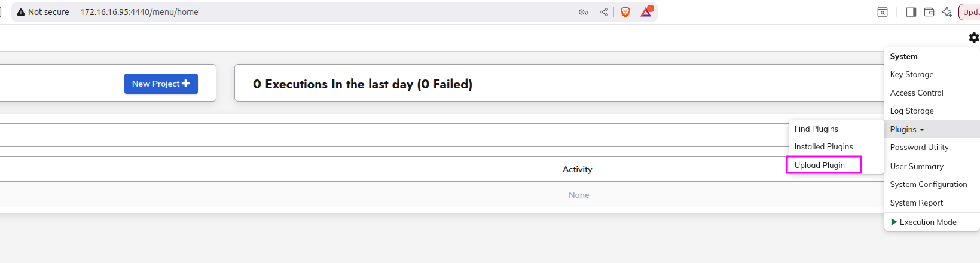Open saved passwords key icon
Image resolution: width=980 pixels, height=263 pixels.
click(584, 12)
